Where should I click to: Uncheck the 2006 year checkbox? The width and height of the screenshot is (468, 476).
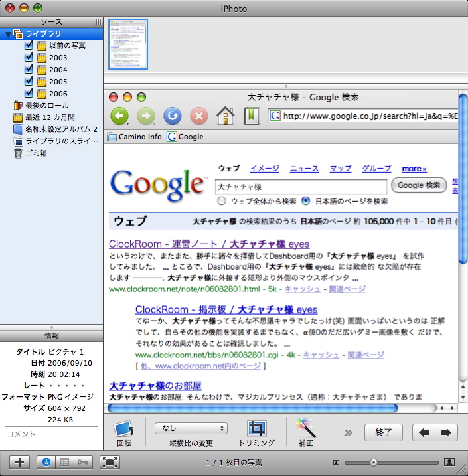[x=29, y=93]
